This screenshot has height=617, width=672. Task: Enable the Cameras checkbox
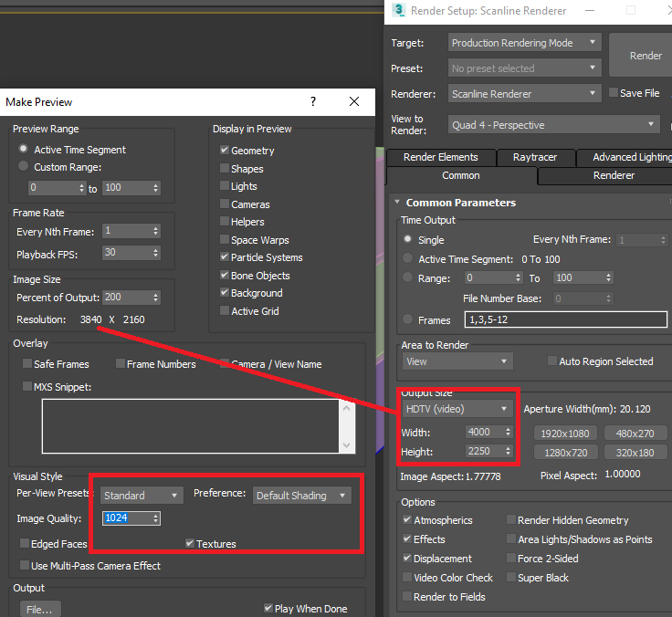pyautogui.click(x=224, y=204)
